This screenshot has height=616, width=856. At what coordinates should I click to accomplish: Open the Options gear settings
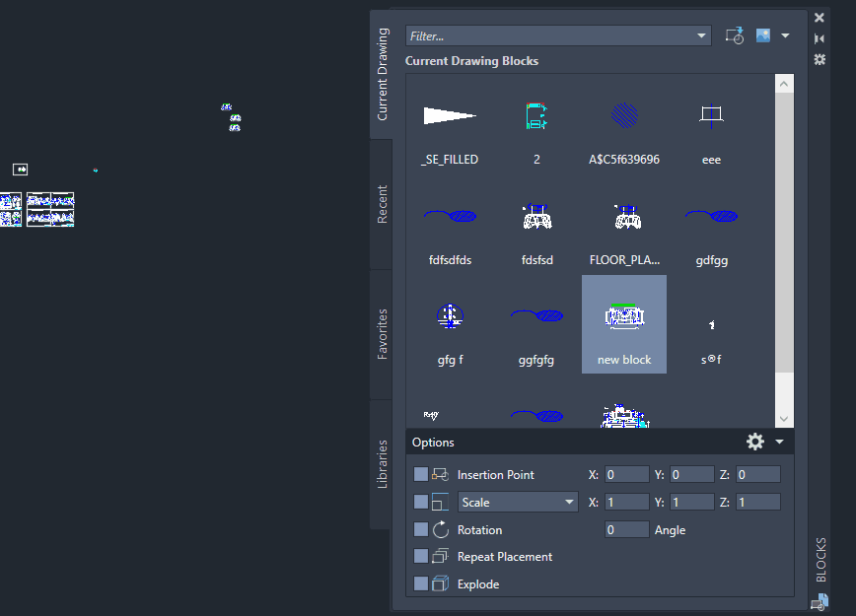click(x=755, y=442)
